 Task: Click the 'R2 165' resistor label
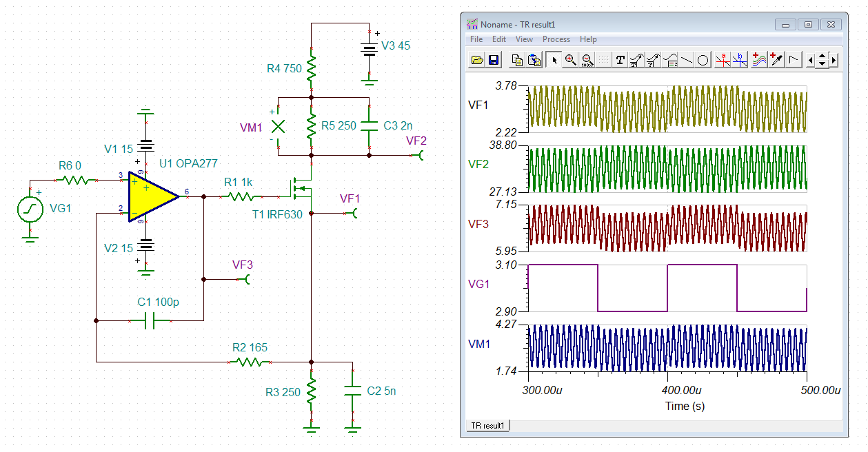click(250, 348)
